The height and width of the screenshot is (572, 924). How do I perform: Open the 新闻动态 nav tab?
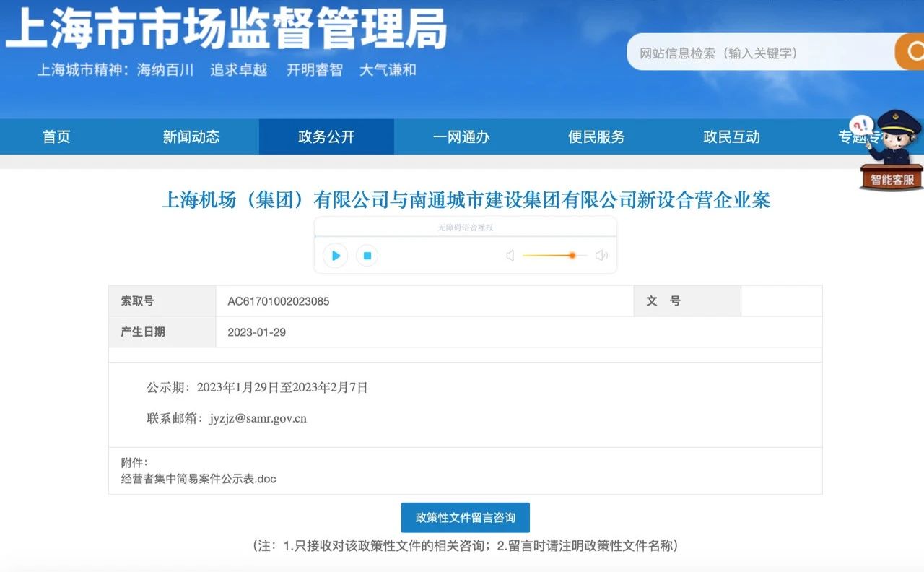pos(191,136)
